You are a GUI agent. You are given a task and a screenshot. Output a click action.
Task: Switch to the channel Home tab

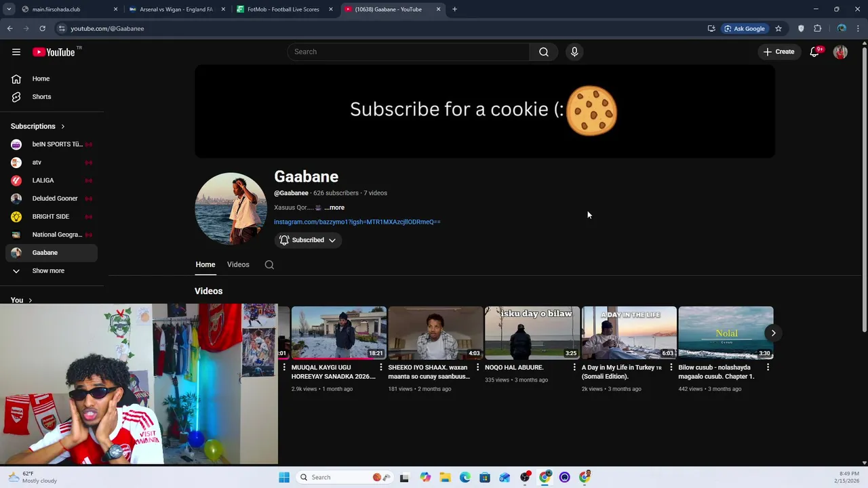pos(205,265)
